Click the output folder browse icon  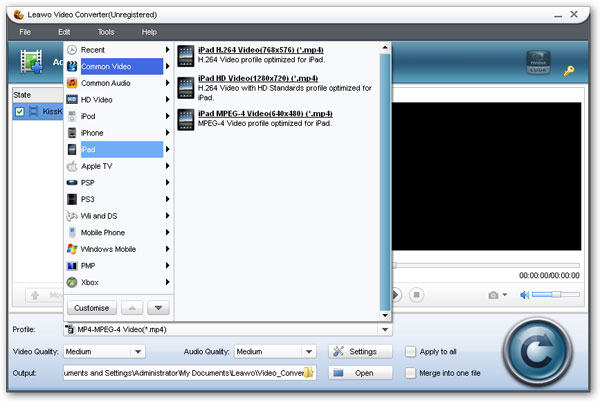[x=308, y=373]
